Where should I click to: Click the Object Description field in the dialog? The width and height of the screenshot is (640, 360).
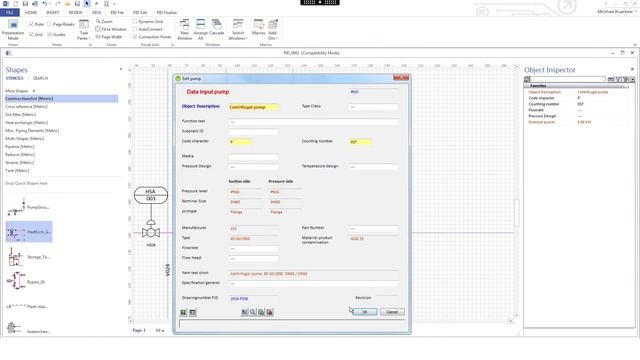click(254, 107)
